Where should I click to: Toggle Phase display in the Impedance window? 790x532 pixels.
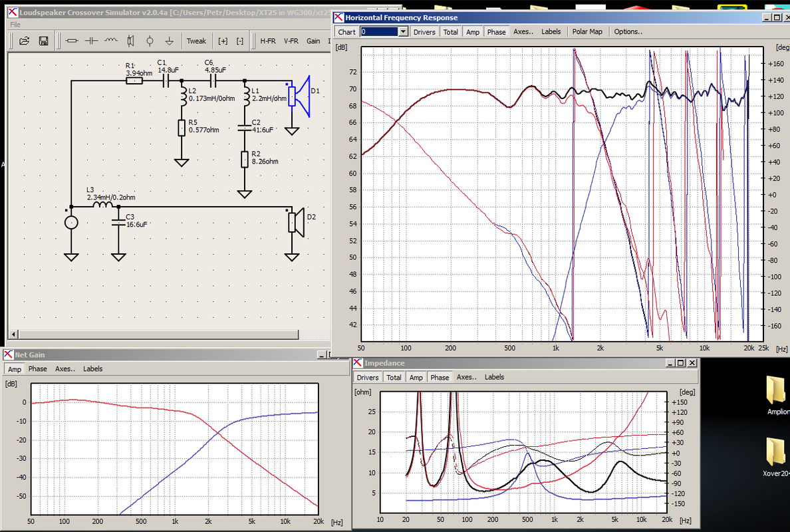point(440,377)
